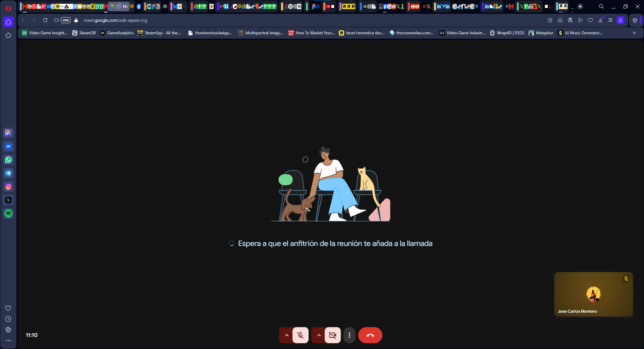Toggle the VPN badge in address bar
The height and width of the screenshot is (349, 644).
[x=66, y=20]
